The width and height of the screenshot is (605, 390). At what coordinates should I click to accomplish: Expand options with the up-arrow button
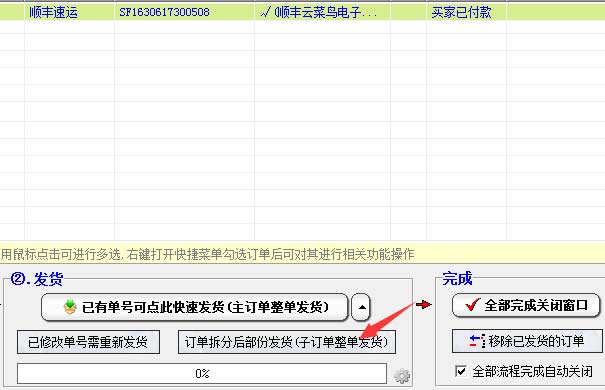point(361,307)
